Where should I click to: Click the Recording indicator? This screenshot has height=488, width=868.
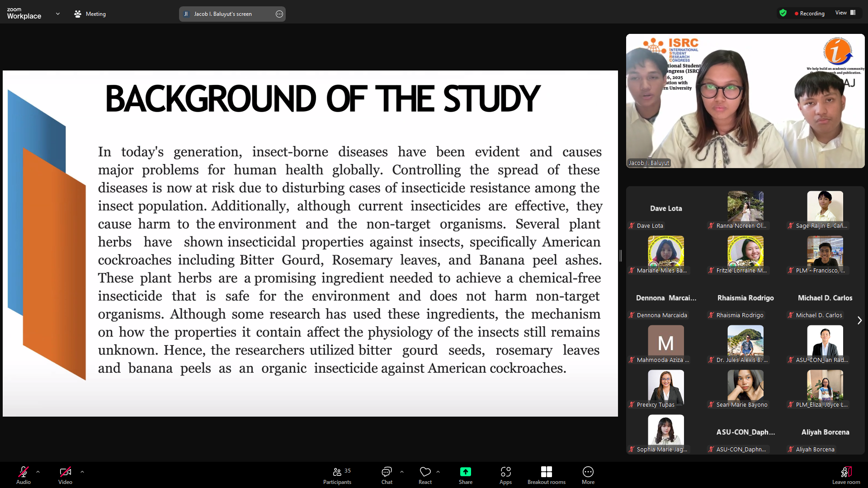[x=809, y=14]
